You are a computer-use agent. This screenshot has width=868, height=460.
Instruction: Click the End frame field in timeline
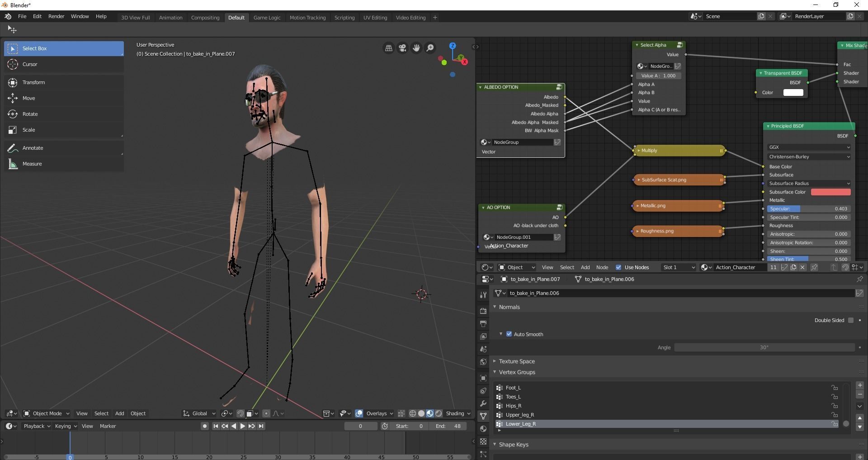[x=448, y=426]
